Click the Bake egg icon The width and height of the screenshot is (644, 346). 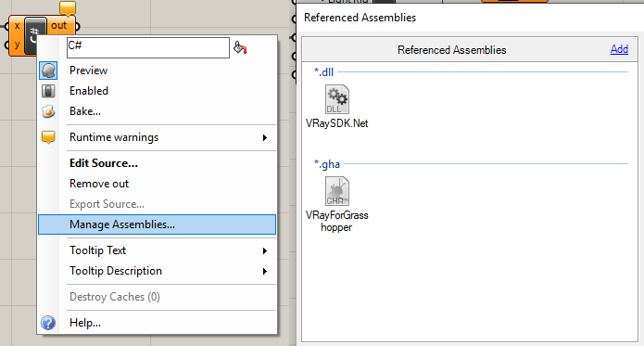point(48,111)
